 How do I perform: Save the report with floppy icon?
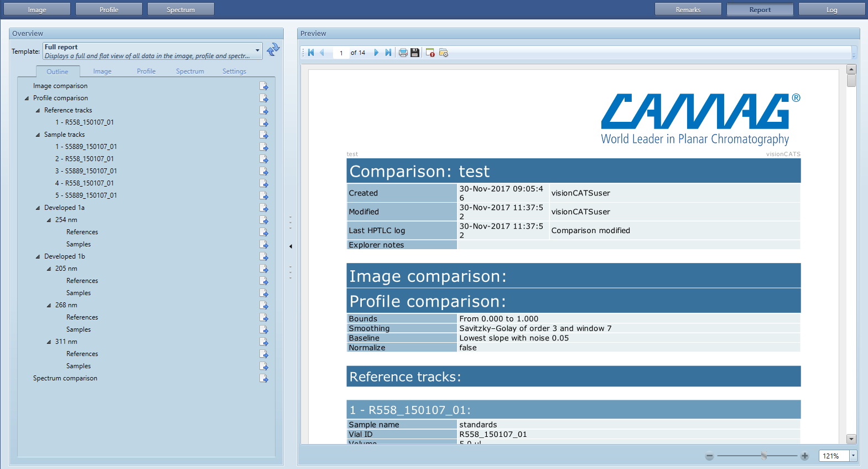[415, 53]
